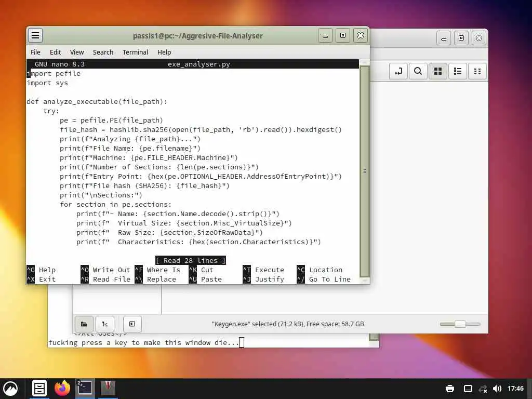The width and height of the screenshot is (532, 399).
Task: Click the 'import pefile' code line
Action: (54, 74)
